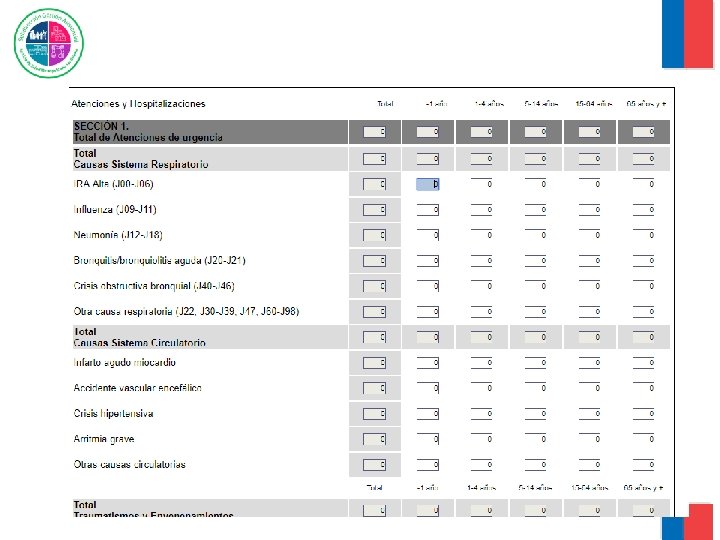
Task: Select the highlighted IRA Alta under-1-year field
Action: tap(428, 184)
